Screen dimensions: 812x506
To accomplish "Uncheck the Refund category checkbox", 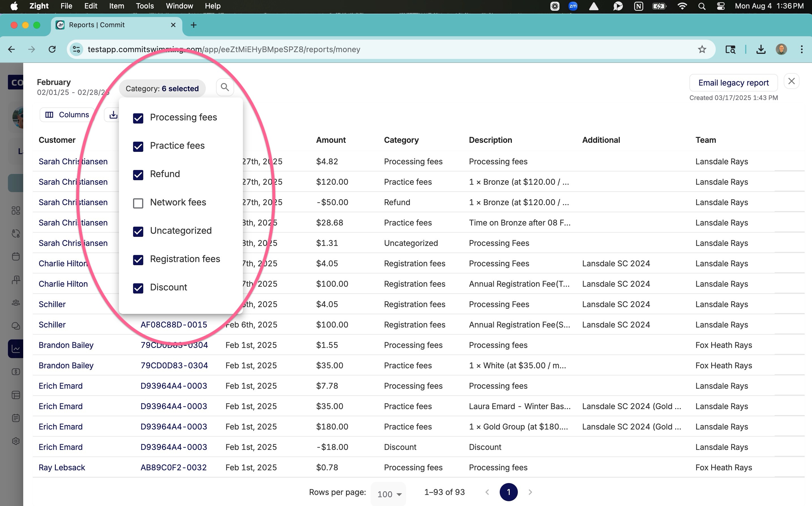I will (x=138, y=175).
